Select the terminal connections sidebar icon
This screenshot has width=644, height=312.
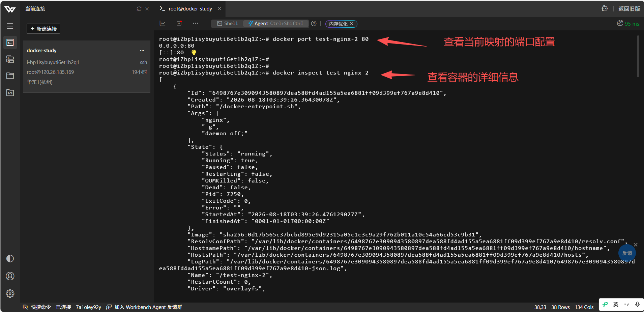click(x=10, y=42)
